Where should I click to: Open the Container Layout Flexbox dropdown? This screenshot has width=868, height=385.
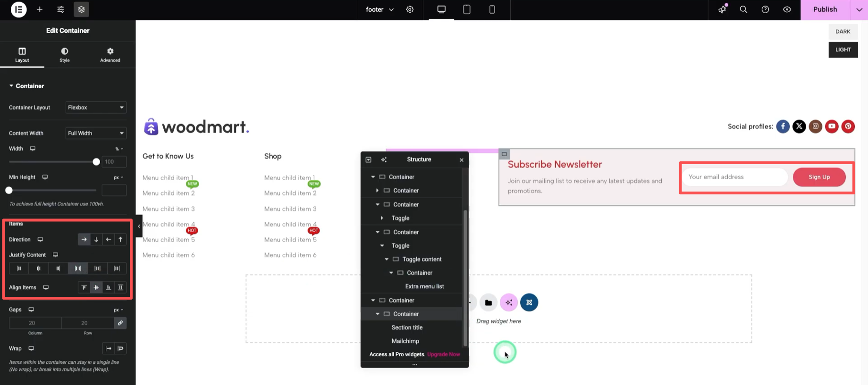[96, 108]
